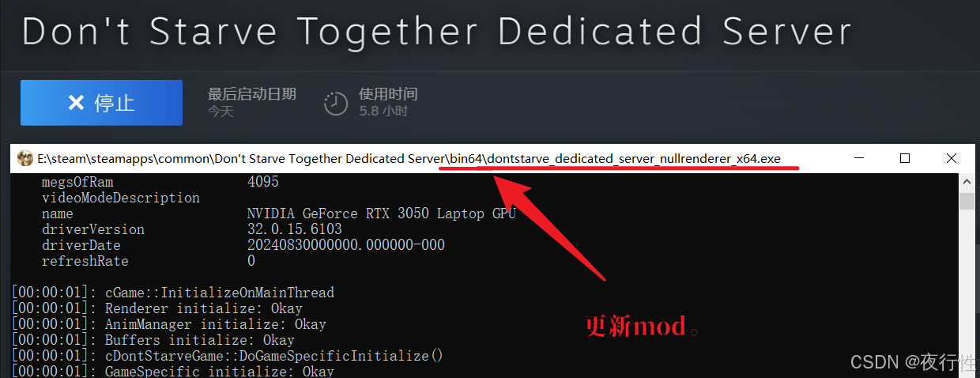Click the AnimManager initialize: Okay line
Screen dimensions: 980x378
(169, 324)
